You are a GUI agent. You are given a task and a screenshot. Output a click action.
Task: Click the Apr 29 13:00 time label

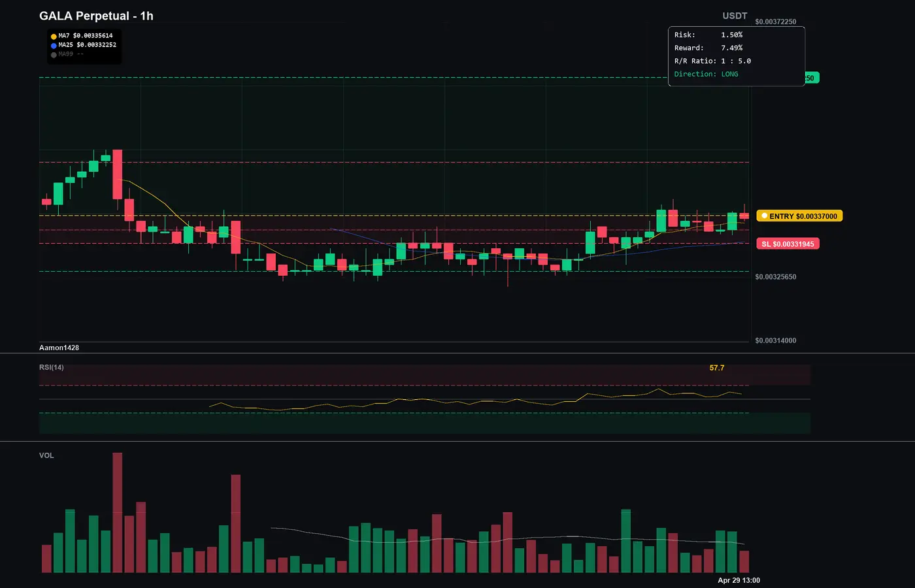(739, 580)
